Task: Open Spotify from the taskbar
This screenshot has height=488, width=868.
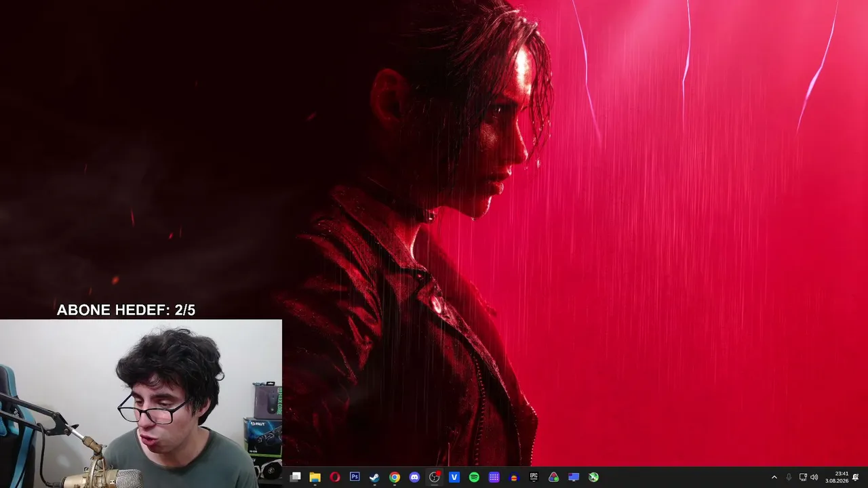Action: (x=474, y=477)
